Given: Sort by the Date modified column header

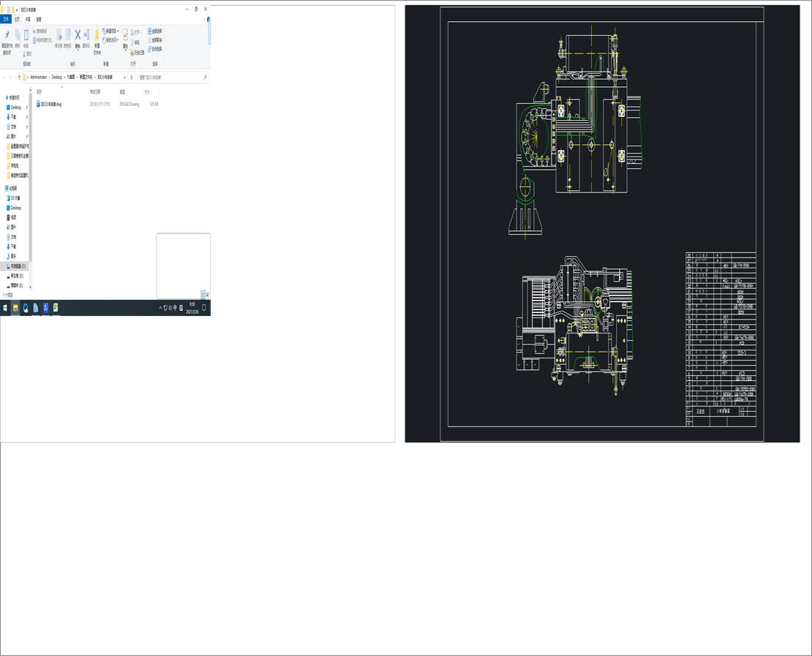Looking at the screenshot, I should pyautogui.click(x=95, y=91).
